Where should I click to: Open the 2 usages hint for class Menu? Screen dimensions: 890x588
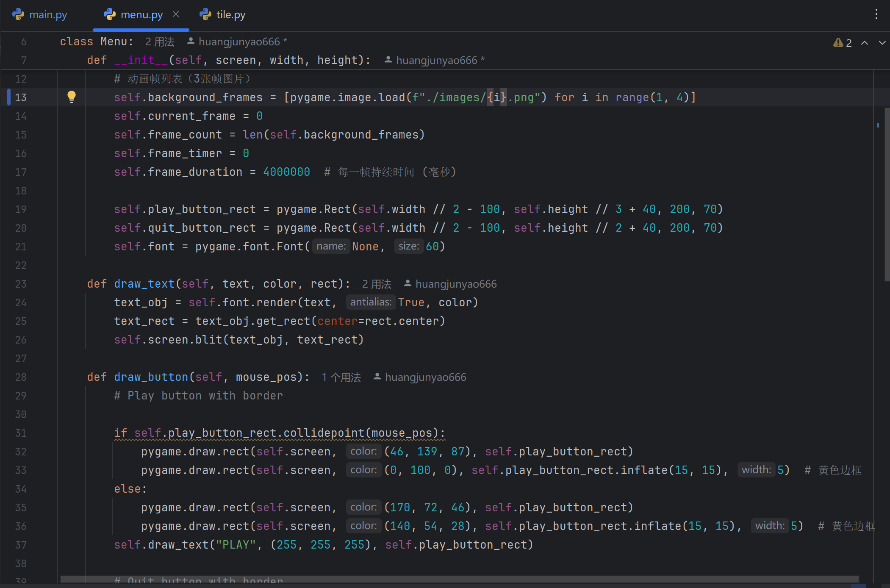(x=160, y=42)
